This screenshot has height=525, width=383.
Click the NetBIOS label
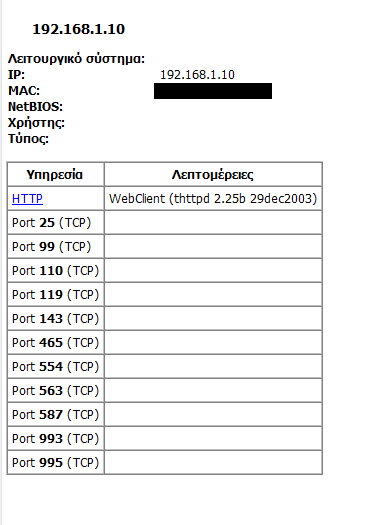(35, 107)
